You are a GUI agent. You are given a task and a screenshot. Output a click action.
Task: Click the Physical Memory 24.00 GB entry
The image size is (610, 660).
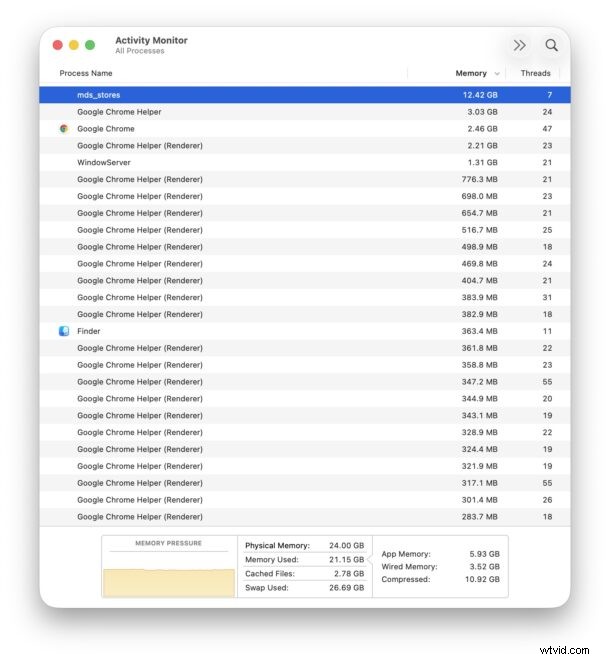pos(304,546)
